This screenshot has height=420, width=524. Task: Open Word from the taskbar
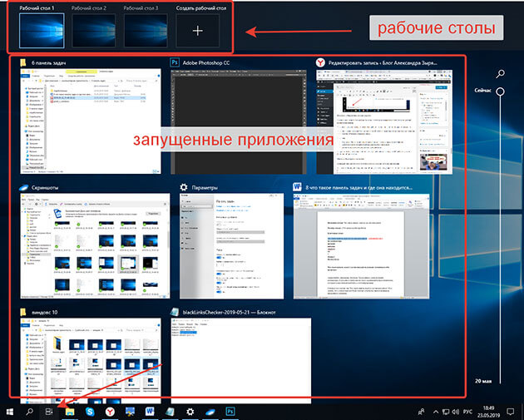click(150, 412)
